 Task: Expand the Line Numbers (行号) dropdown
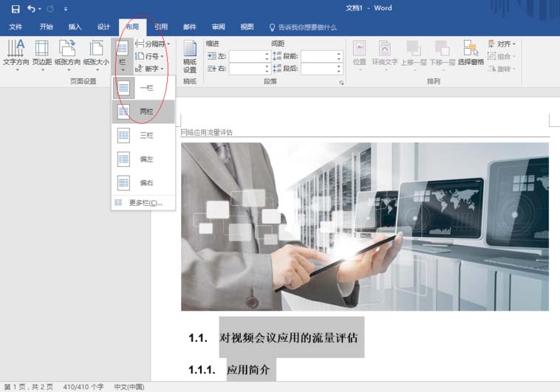coord(151,56)
